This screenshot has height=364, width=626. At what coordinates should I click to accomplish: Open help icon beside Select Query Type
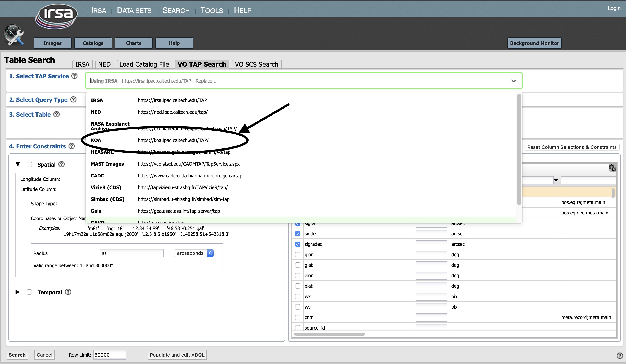point(73,99)
